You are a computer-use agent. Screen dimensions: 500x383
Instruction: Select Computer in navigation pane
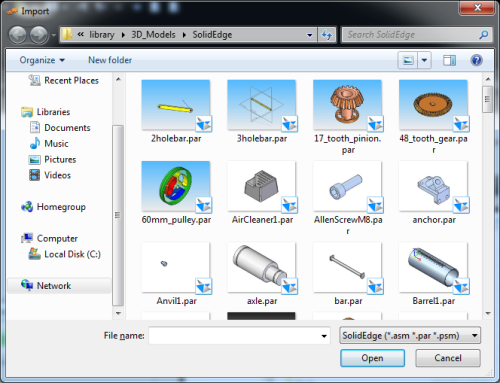[x=49, y=238]
